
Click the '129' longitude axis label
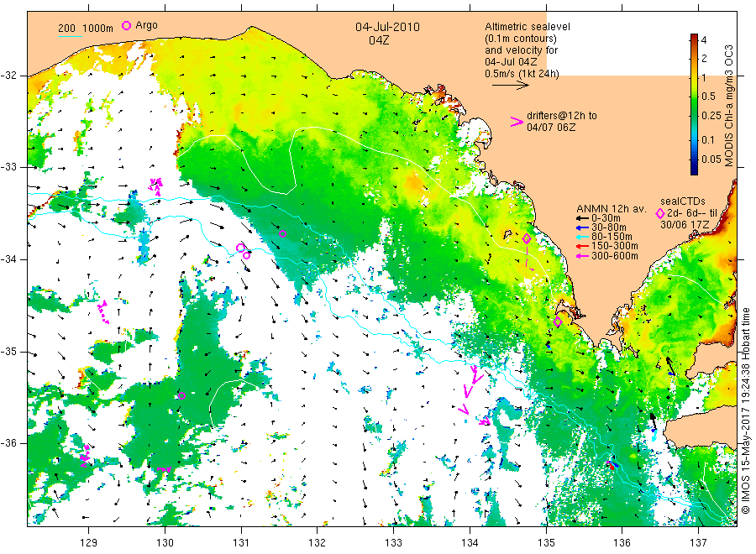tap(89, 543)
